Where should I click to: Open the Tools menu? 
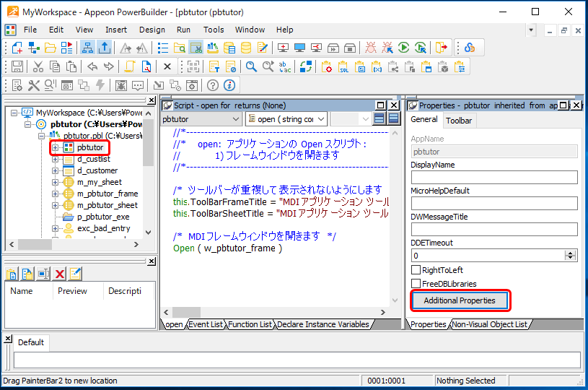(x=214, y=30)
